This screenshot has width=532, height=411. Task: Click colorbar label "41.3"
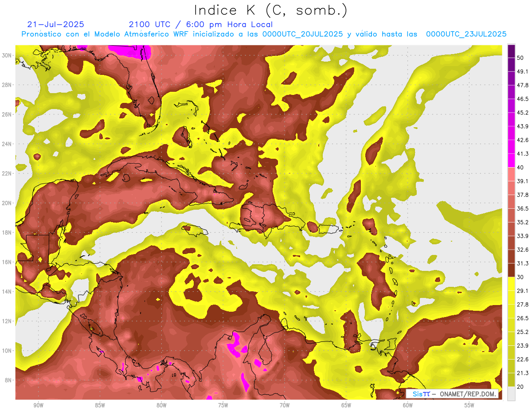point(523,154)
